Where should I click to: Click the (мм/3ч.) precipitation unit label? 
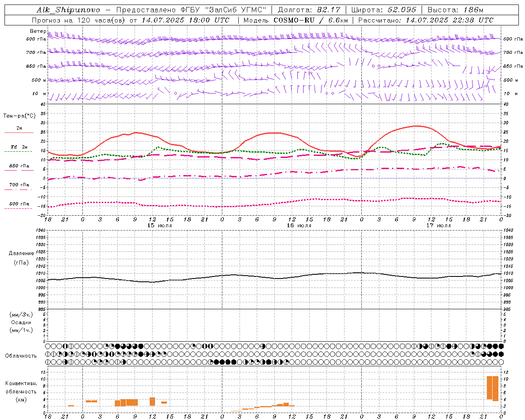click(21, 315)
